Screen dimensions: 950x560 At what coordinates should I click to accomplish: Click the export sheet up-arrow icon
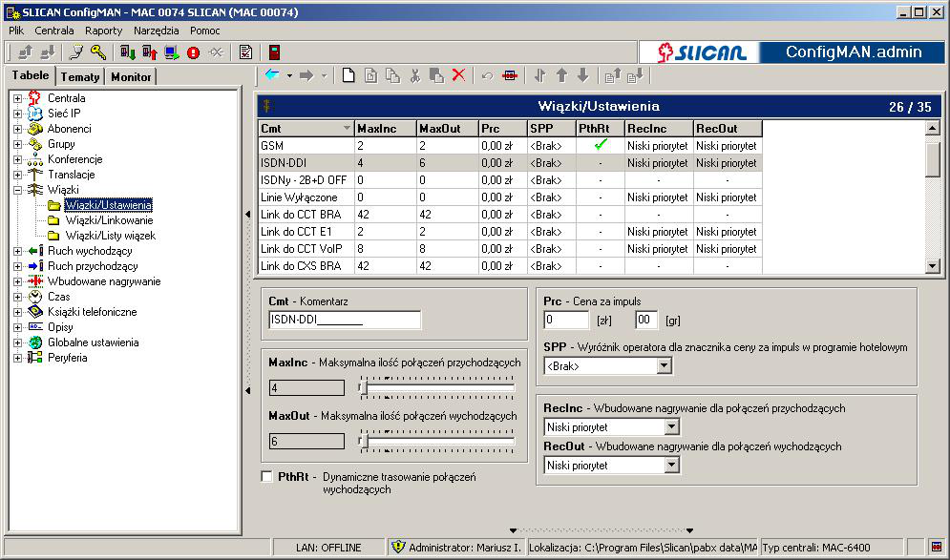coord(613,75)
